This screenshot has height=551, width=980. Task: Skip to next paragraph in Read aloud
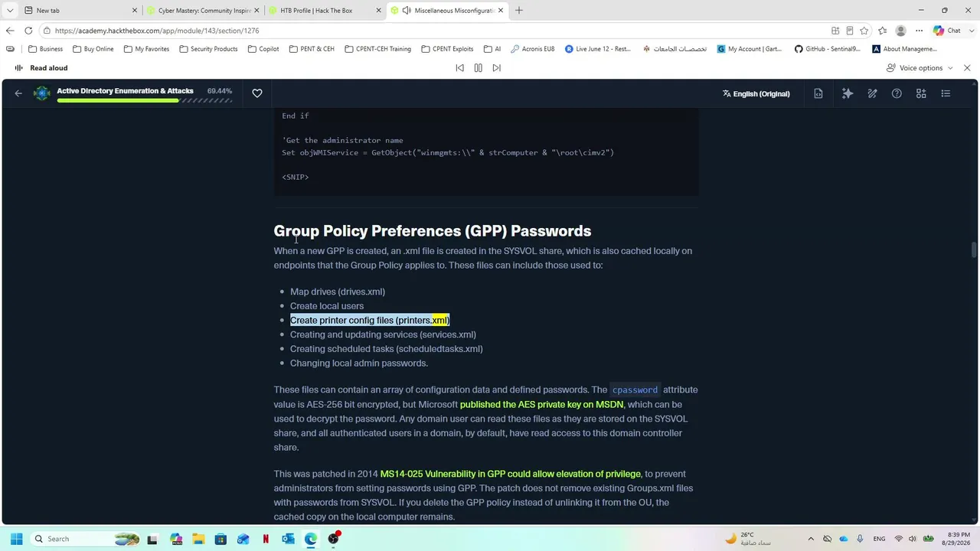pos(496,68)
